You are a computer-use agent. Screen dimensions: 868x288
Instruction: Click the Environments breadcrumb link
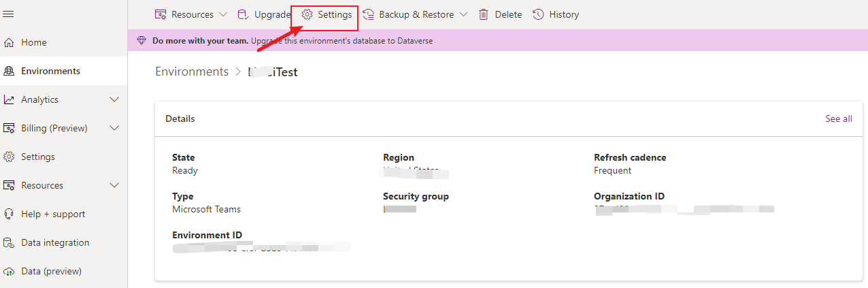[x=192, y=71]
